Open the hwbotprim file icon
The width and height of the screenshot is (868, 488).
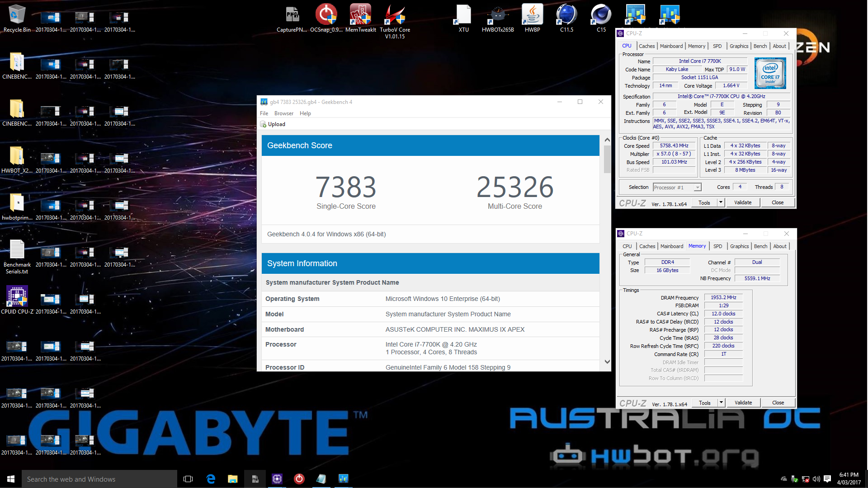coord(17,206)
